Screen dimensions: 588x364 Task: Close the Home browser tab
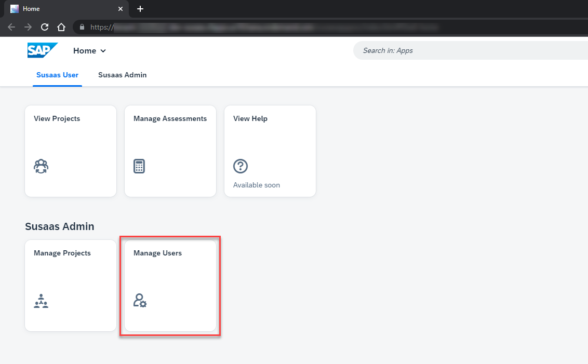click(121, 9)
